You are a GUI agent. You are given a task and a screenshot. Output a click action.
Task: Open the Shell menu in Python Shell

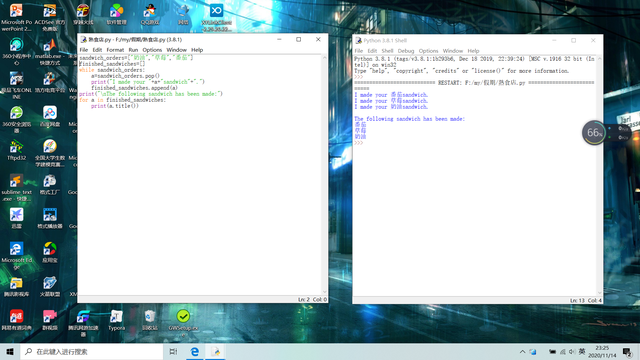click(x=387, y=51)
